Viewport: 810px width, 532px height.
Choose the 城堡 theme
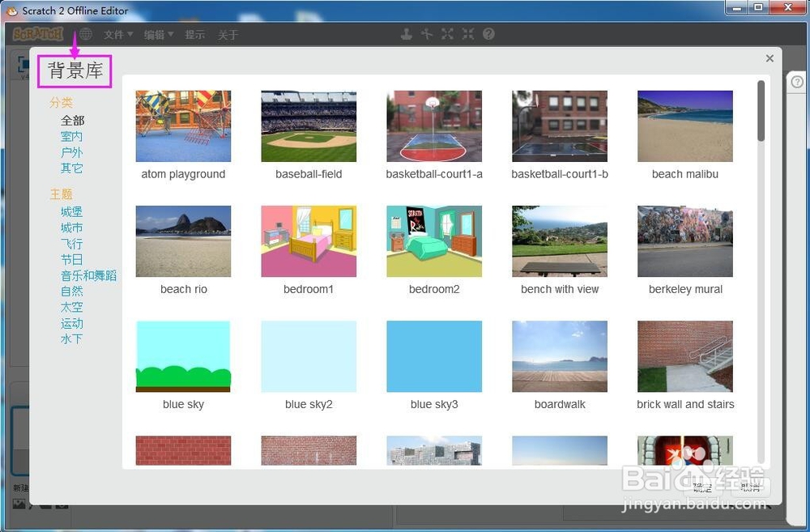point(71,212)
